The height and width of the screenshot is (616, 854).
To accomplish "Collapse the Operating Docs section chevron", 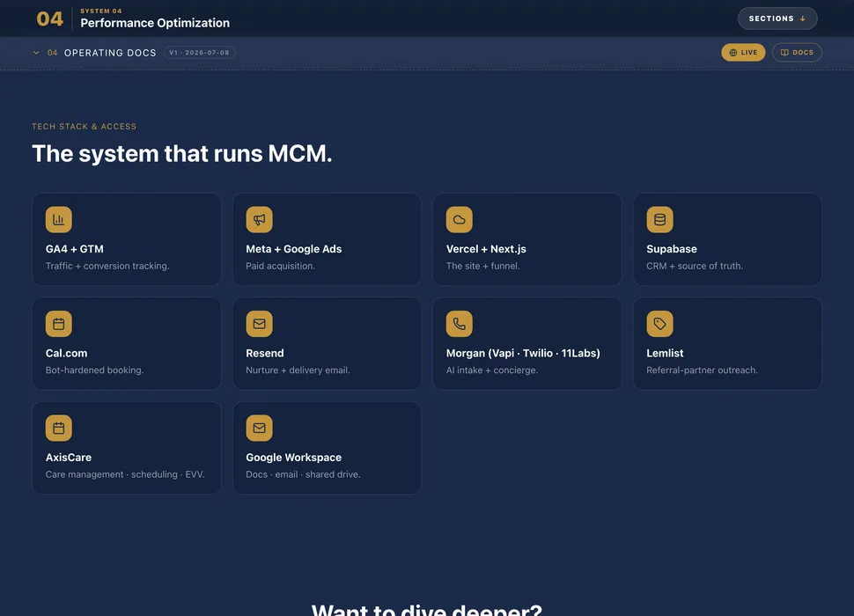I will pyautogui.click(x=36, y=53).
